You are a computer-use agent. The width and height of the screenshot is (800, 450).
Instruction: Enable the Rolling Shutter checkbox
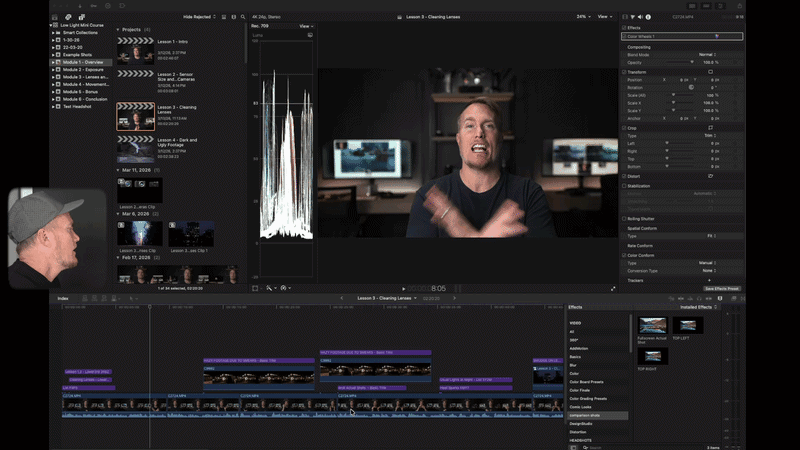coord(625,219)
